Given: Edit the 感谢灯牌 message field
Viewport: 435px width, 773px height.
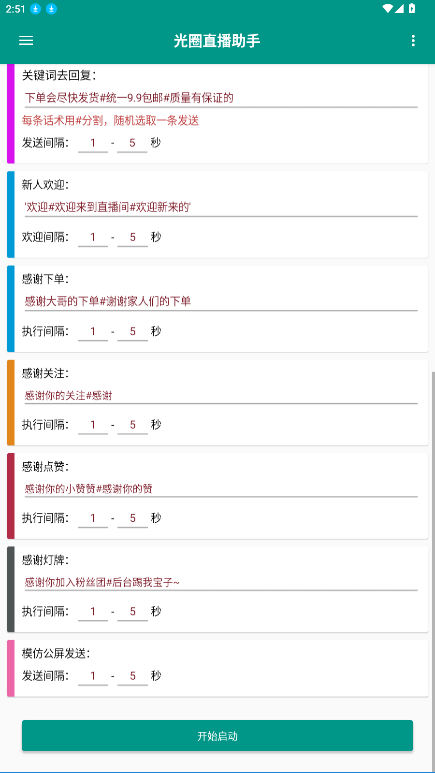Looking at the screenshot, I should click(221, 582).
